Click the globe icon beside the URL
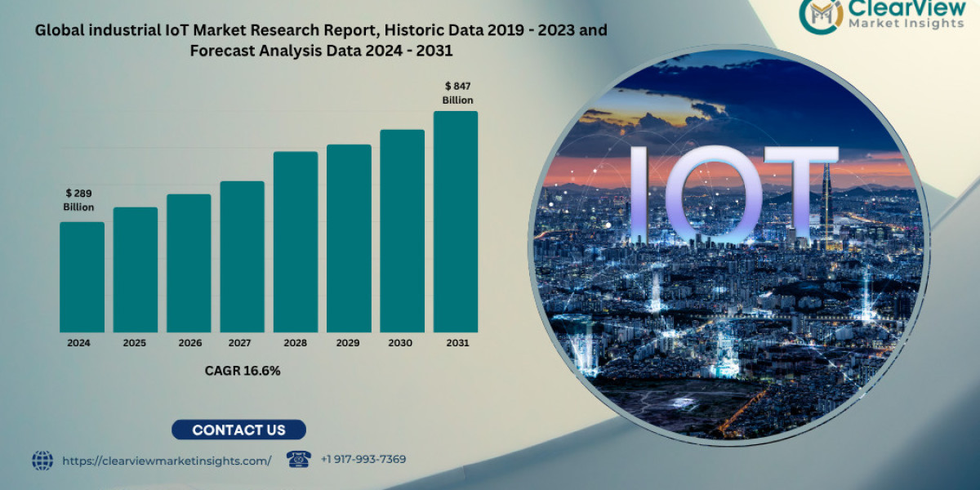980x490 pixels. (42, 461)
